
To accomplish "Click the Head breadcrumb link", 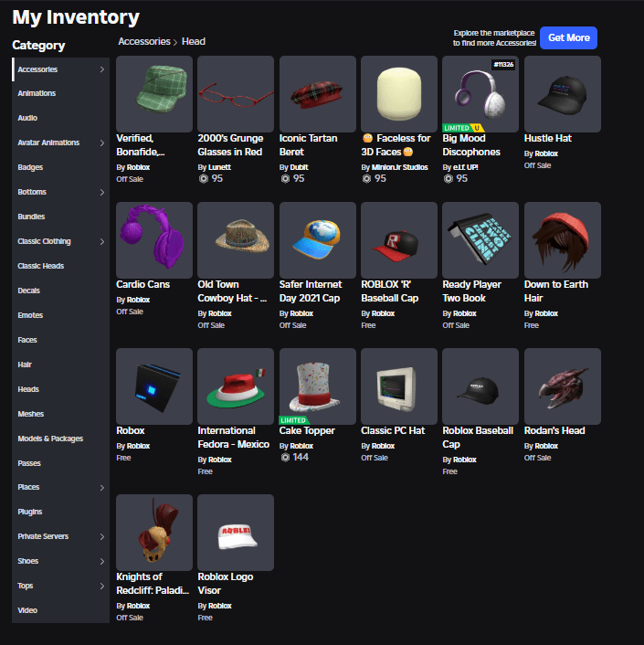I will point(194,41).
